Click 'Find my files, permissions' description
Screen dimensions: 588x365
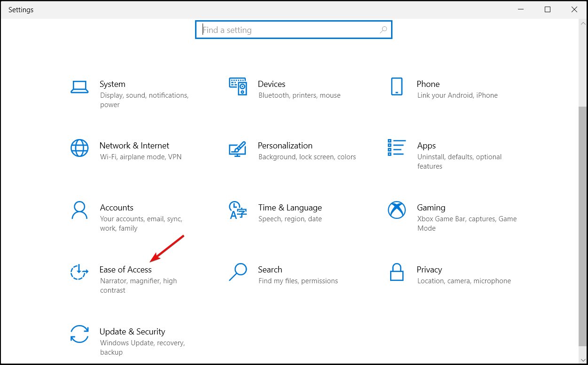point(298,281)
